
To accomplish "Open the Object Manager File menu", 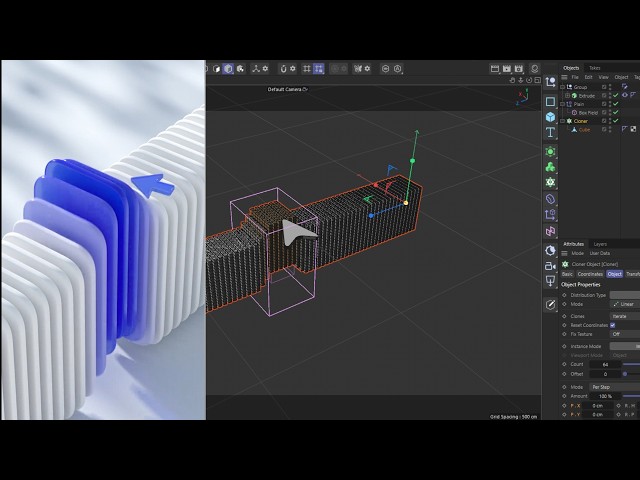I will [x=575, y=77].
